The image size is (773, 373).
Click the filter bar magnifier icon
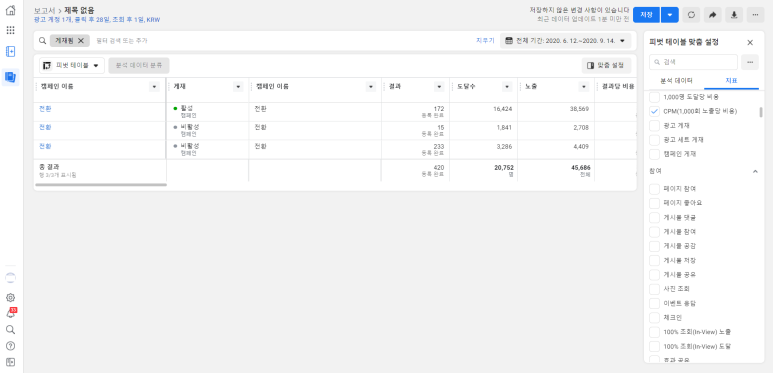(42, 40)
